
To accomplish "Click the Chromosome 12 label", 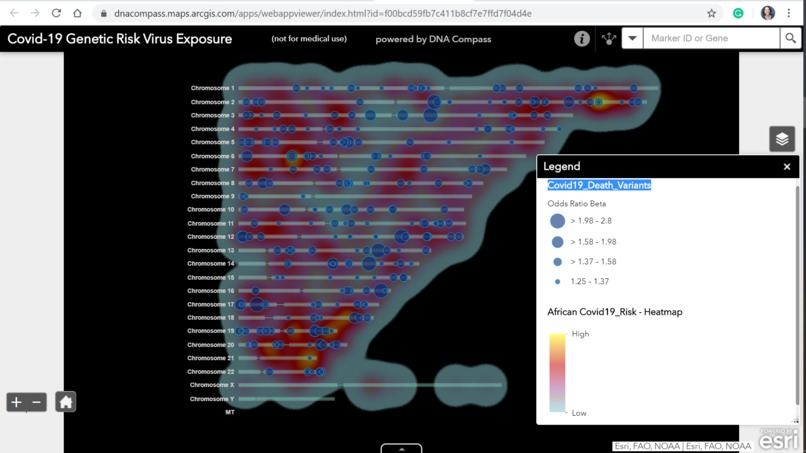I will (210, 237).
